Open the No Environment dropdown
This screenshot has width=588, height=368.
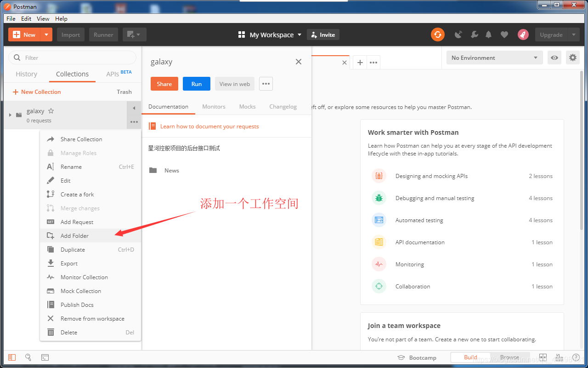click(x=495, y=57)
